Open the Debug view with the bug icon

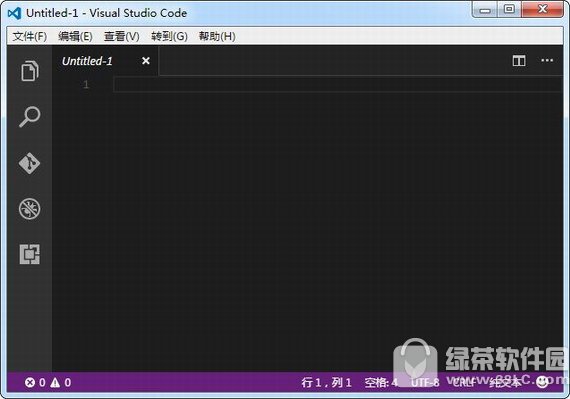tap(29, 209)
